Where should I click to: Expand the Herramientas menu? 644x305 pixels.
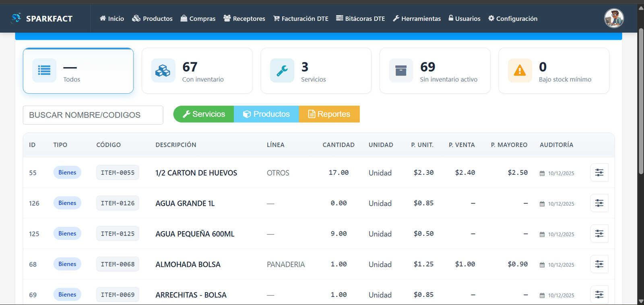(417, 18)
